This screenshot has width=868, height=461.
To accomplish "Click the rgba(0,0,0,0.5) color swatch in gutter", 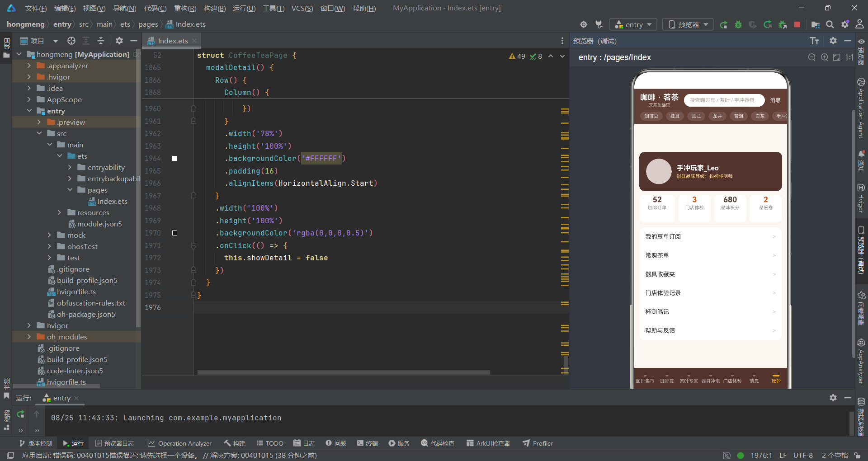I will 175,233.
